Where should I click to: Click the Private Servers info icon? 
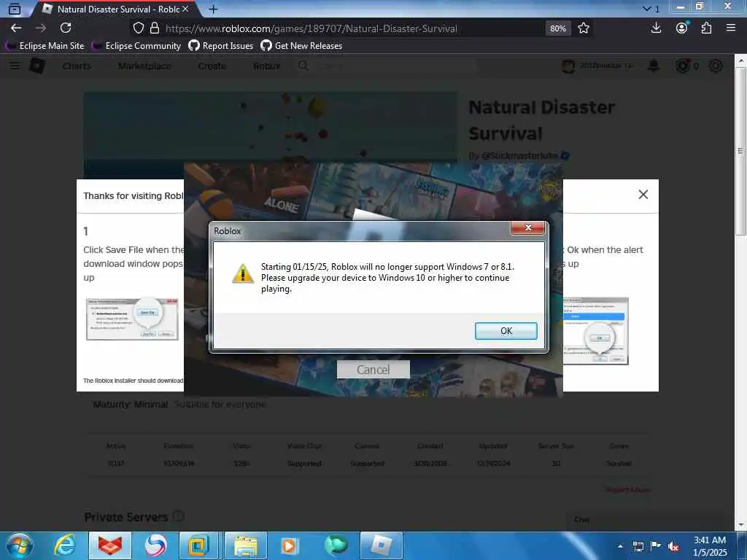[178, 516]
